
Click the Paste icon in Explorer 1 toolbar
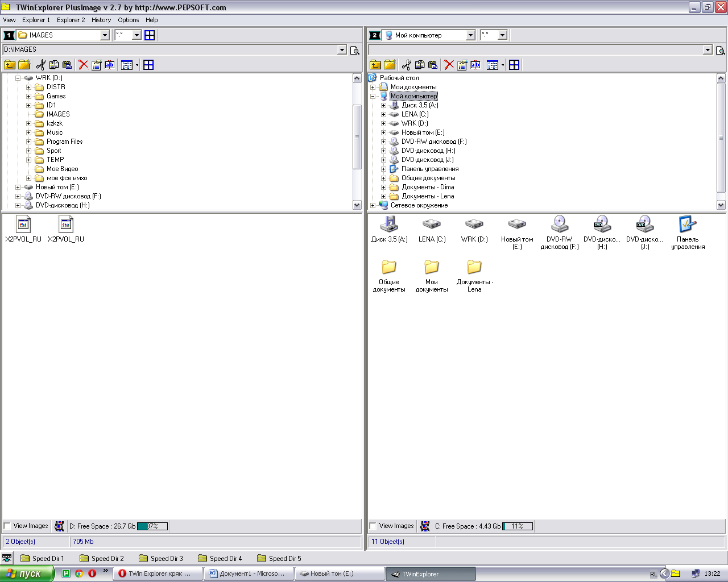point(67,65)
